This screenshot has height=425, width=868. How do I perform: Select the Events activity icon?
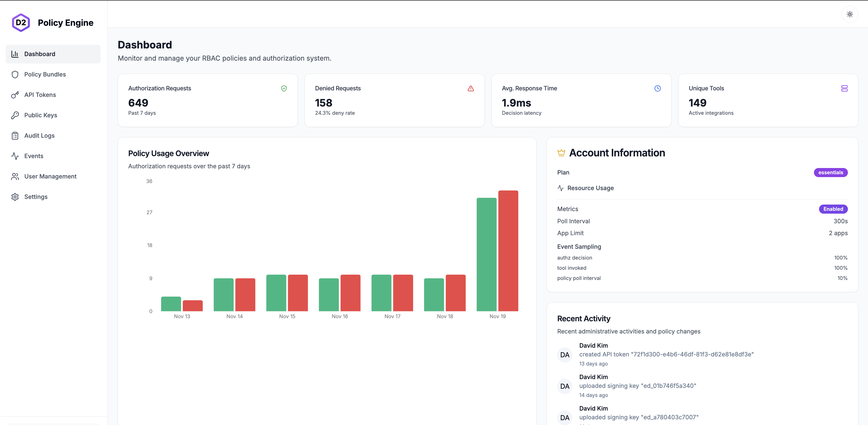pos(15,156)
